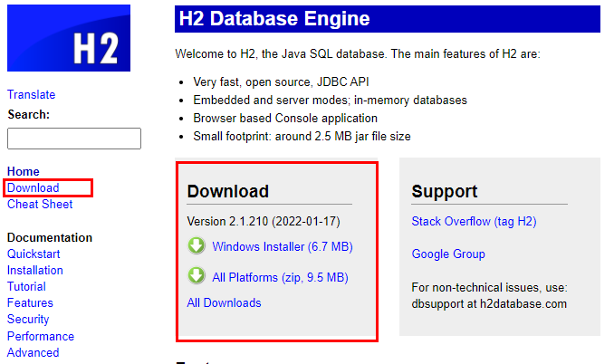This screenshot has height=364, width=614.
Task: Open the Google Group link
Action: [448, 254]
